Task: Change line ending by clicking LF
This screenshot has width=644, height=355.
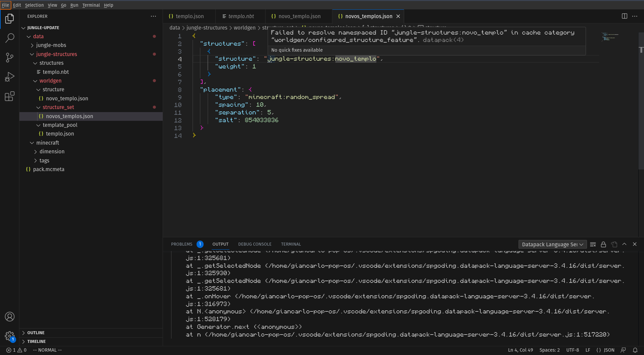Action: 588,350
